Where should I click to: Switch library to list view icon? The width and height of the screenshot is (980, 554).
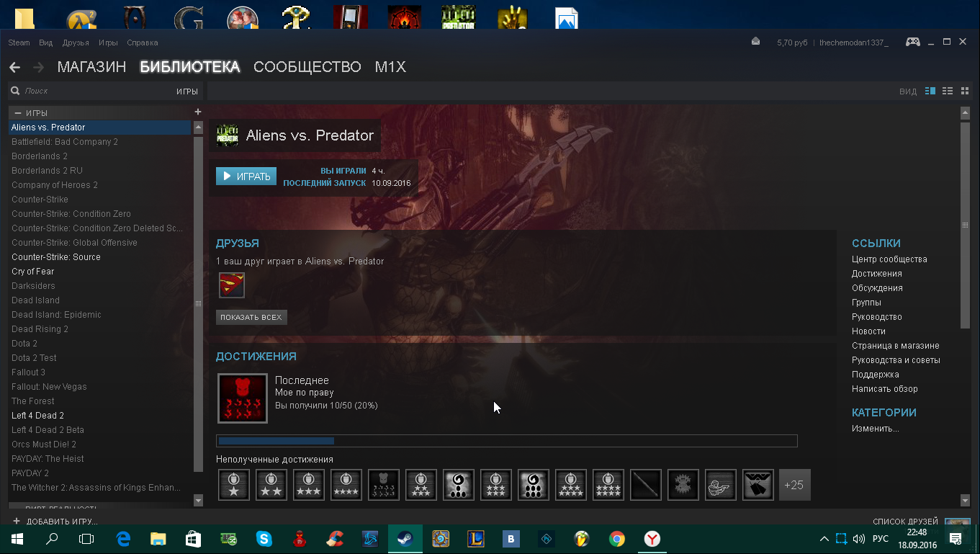click(948, 91)
